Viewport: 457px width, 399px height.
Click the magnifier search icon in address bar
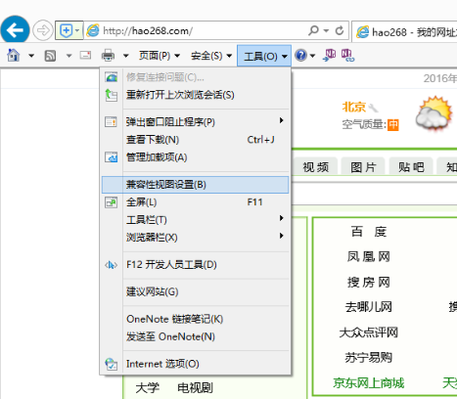[313, 30]
